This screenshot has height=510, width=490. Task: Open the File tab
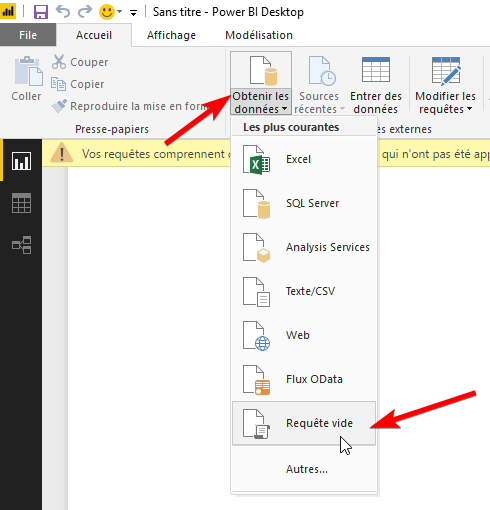point(28,35)
